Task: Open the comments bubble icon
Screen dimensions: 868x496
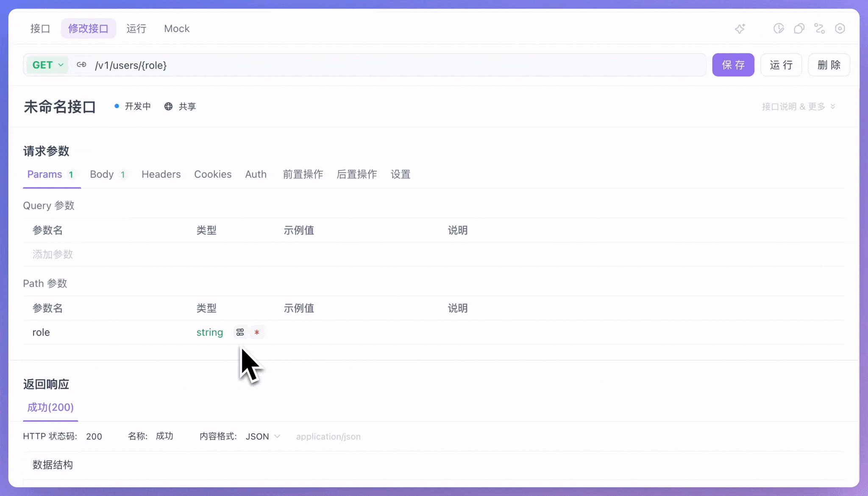Action: point(799,28)
